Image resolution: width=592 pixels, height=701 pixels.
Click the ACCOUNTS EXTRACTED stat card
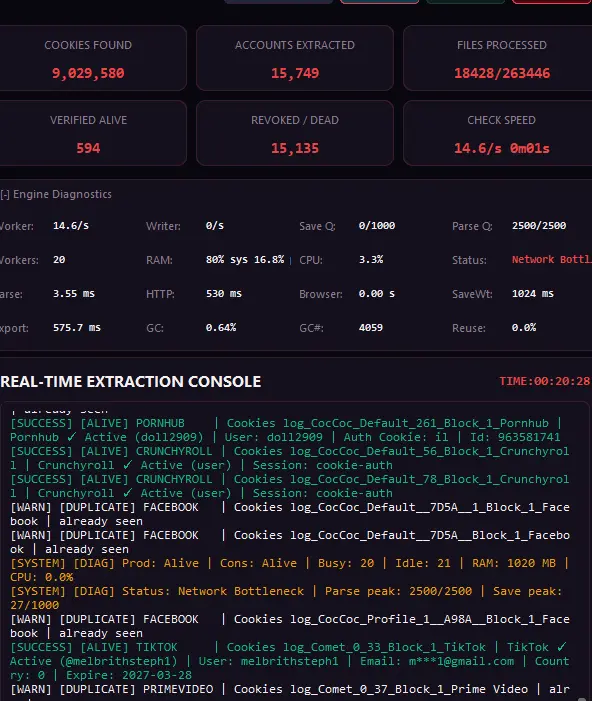click(x=295, y=58)
